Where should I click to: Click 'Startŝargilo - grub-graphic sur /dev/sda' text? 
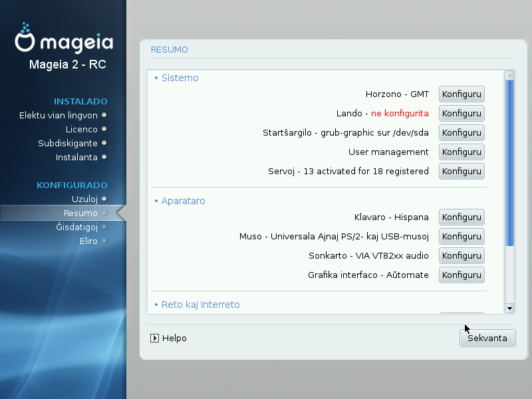click(346, 132)
